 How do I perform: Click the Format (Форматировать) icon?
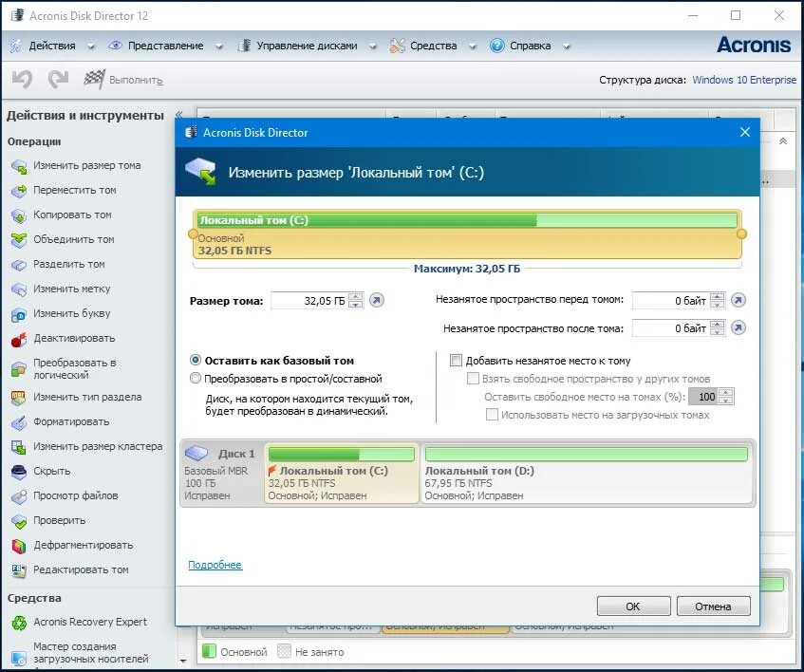(19, 422)
